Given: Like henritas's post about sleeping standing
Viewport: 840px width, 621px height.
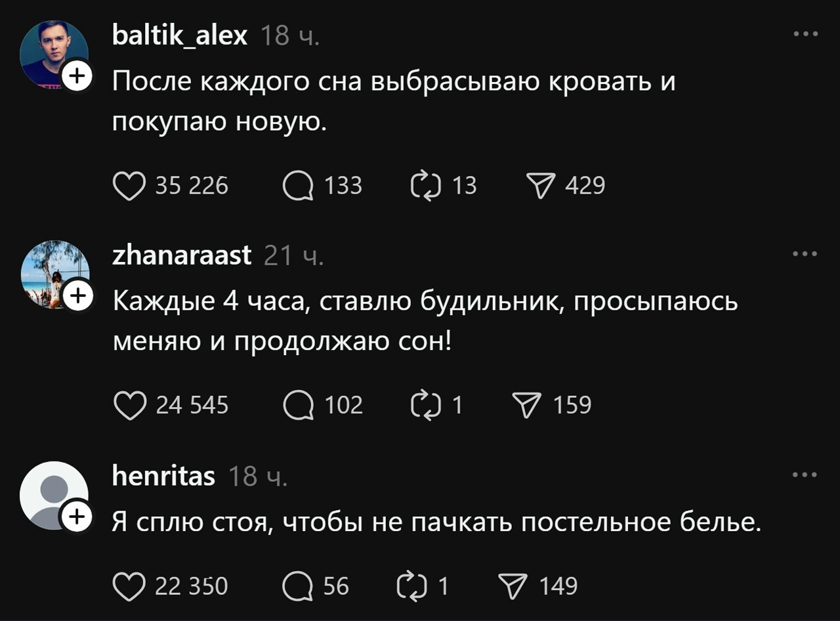Looking at the screenshot, I should point(129,586).
